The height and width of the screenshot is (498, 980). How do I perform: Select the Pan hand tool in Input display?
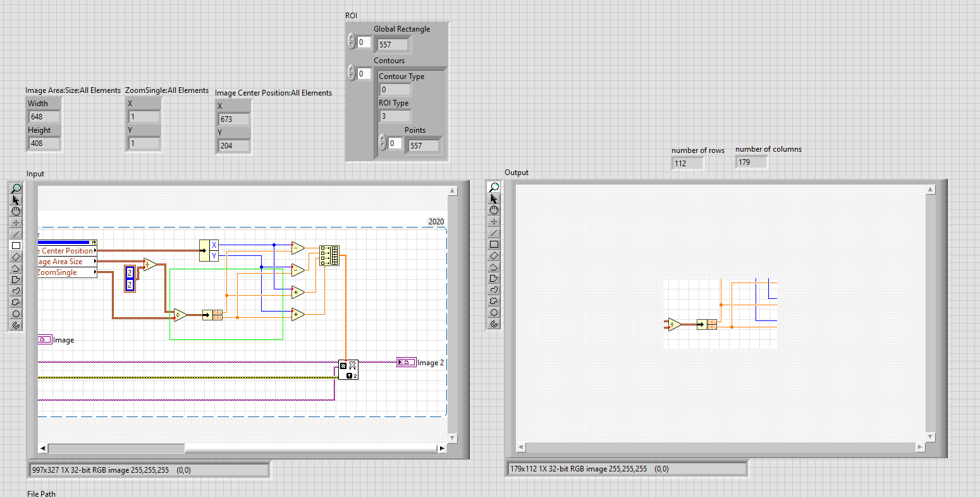click(x=16, y=211)
